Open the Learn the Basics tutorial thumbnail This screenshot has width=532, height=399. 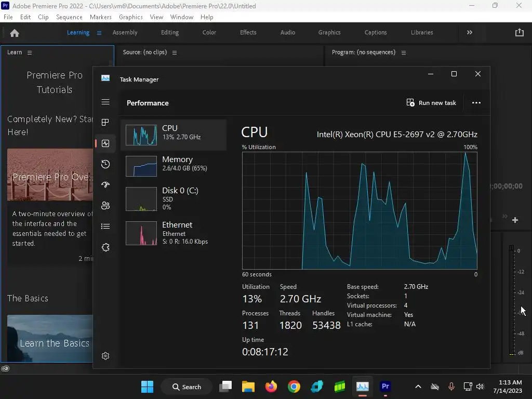click(x=50, y=338)
